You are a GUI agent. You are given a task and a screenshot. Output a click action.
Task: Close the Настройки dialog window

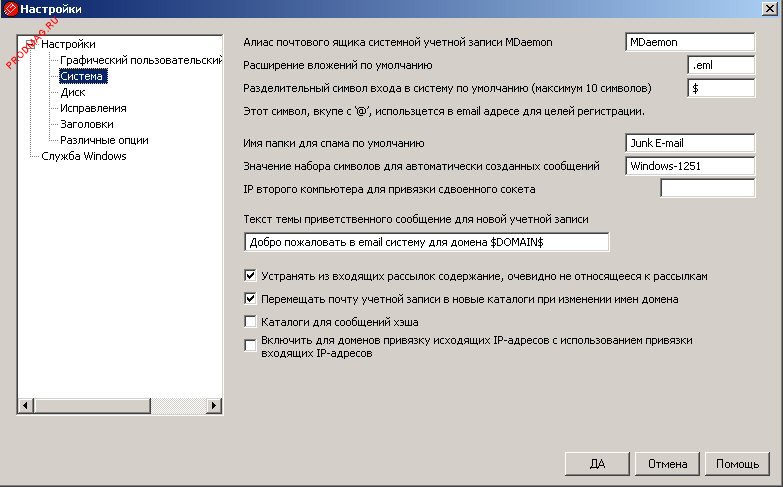coord(771,9)
